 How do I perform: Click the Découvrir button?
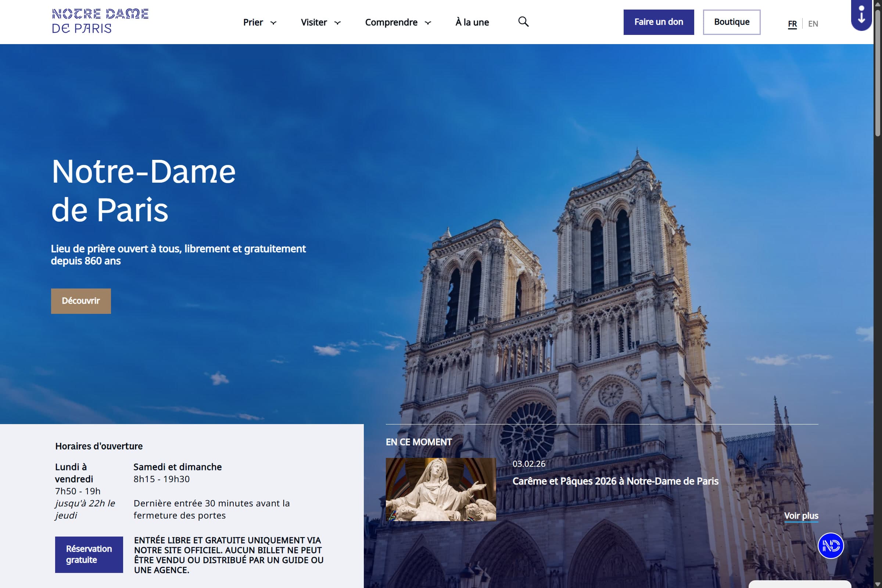point(80,301)
